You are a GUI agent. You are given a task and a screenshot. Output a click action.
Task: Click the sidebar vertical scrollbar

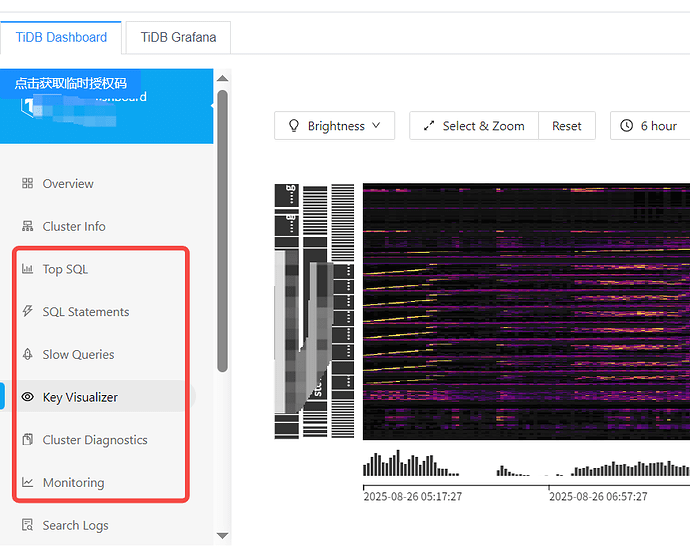point(222,230)
